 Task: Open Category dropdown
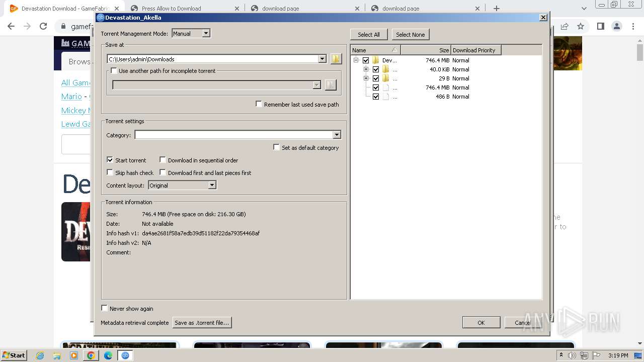337,135
